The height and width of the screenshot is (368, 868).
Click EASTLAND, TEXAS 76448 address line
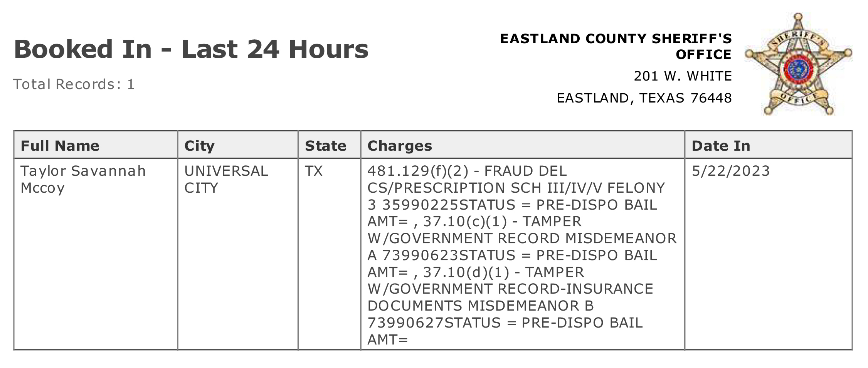[x=644, y=98]
